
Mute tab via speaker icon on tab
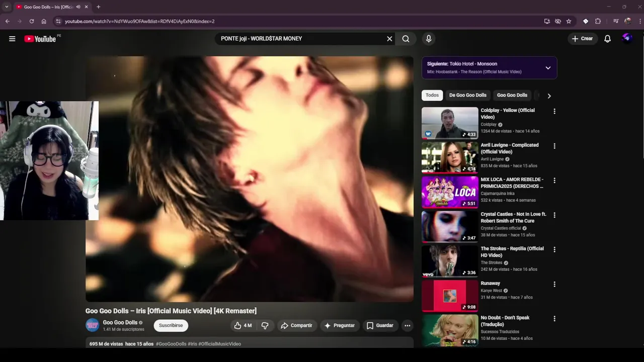pos(78,7)
